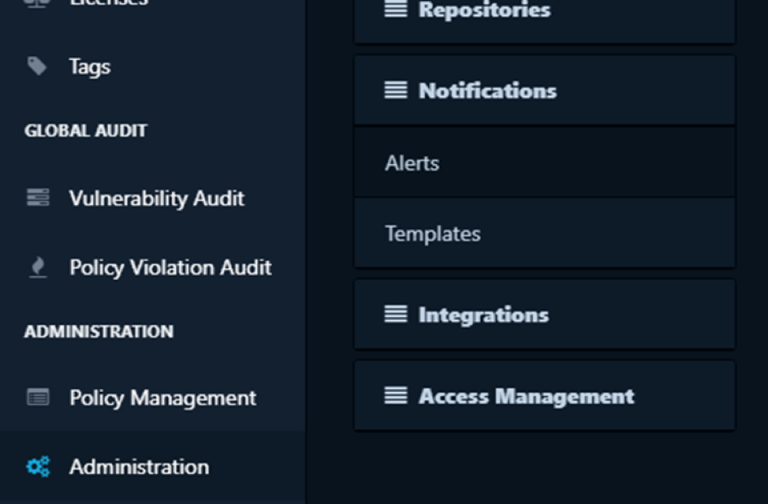Click the Policy Management list icon
Viewport: 768px width, 504px height.
click(38, 397)
